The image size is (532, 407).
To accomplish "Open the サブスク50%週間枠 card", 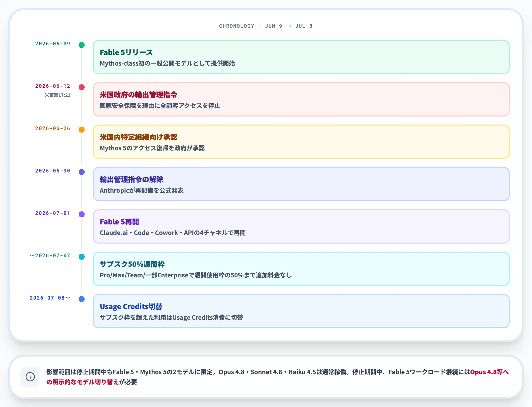I will click(x=301, y=269).
